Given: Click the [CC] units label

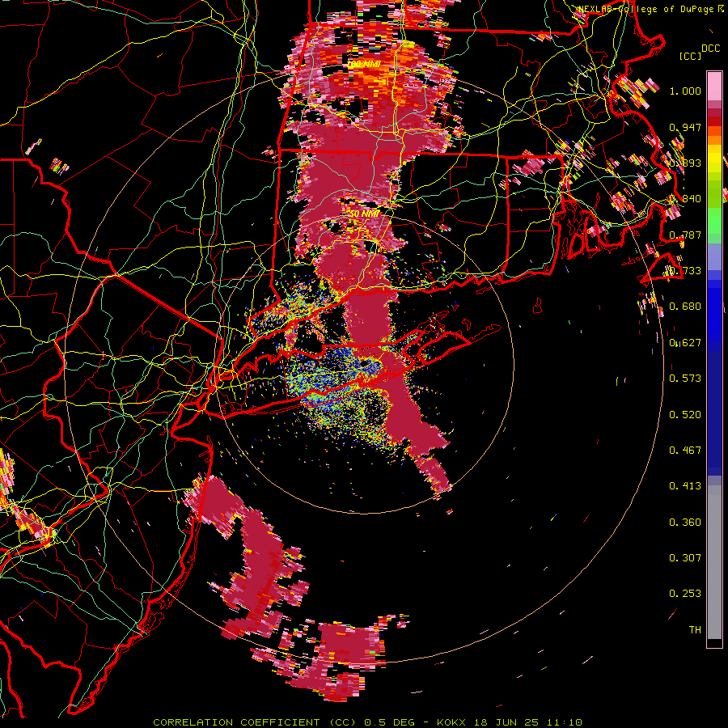Looking at the screenshot, I should (x=690, y=56).
